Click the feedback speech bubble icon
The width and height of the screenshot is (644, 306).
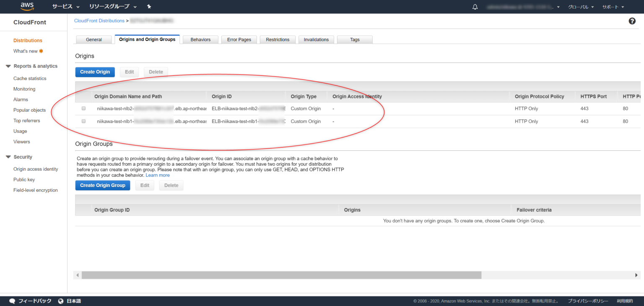(x=12, y=301)
